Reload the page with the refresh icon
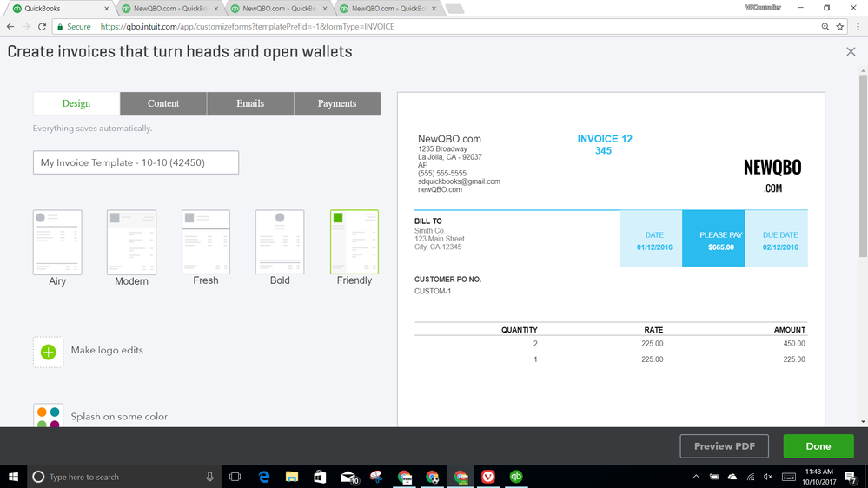 pos(42,27)
